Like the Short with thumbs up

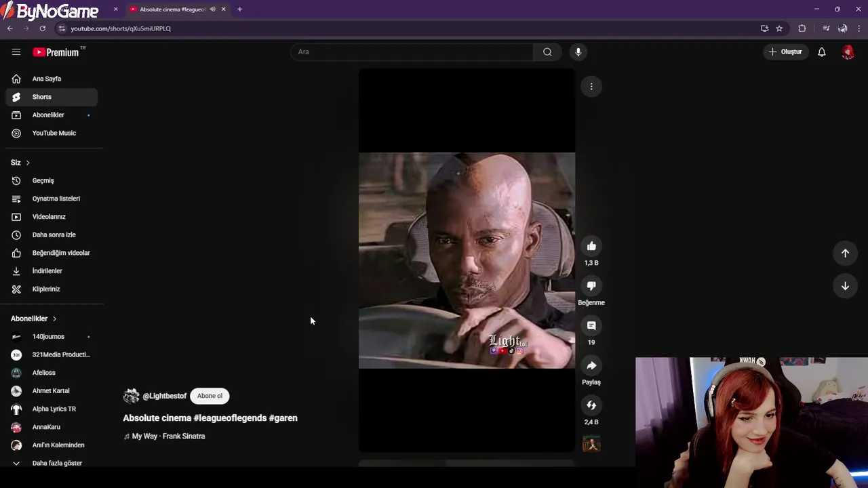pyautogui.click(x=591, y=246)
